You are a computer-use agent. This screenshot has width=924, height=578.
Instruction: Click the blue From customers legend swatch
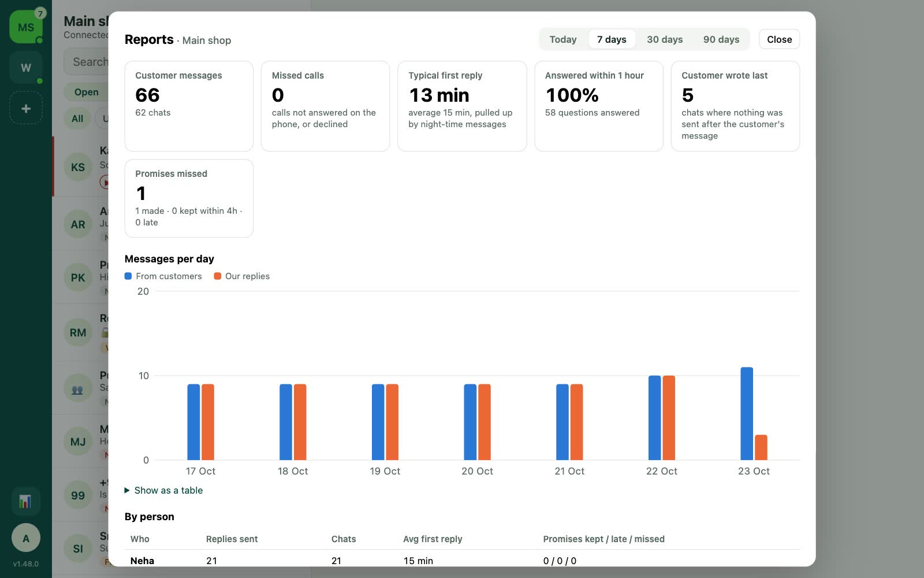click(x=128, y=276)
